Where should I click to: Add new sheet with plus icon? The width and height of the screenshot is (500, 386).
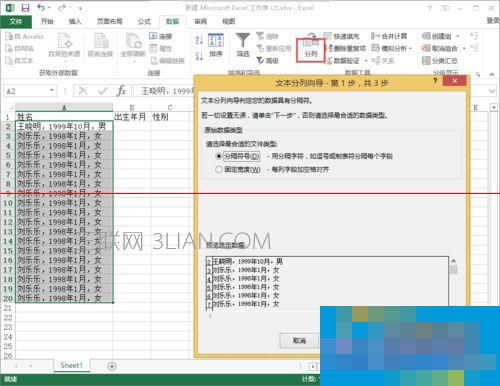pyautogui.click(x=112, y=366)
